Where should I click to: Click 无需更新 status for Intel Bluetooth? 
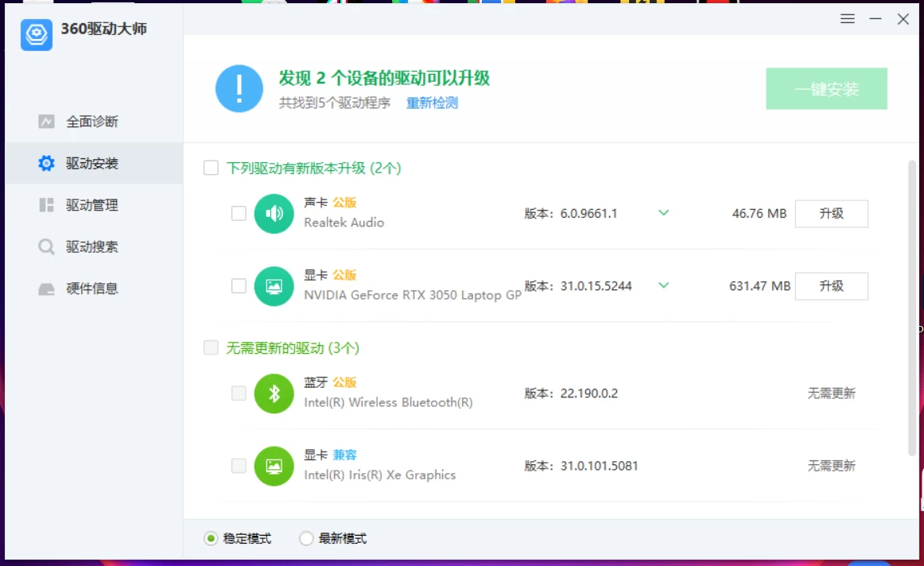[x=832, y=393]
